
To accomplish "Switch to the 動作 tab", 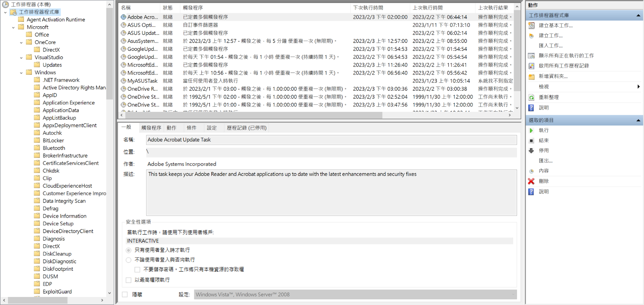I will point(171,128).
